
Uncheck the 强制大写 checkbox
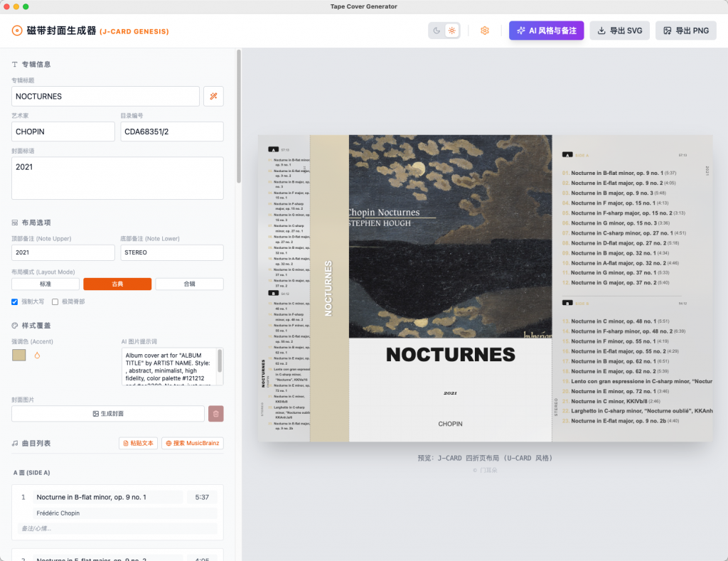(15, 301)
